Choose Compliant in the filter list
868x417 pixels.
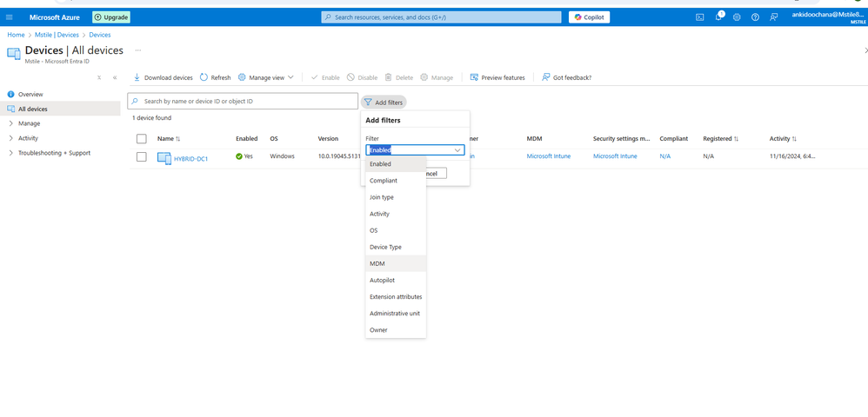click(x=396, y=181)
